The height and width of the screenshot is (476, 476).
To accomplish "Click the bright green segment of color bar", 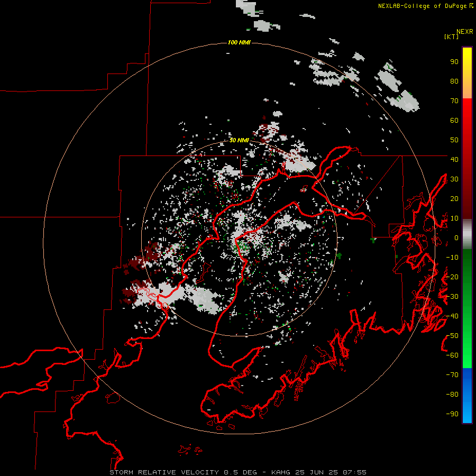I will tap(467, 308).
